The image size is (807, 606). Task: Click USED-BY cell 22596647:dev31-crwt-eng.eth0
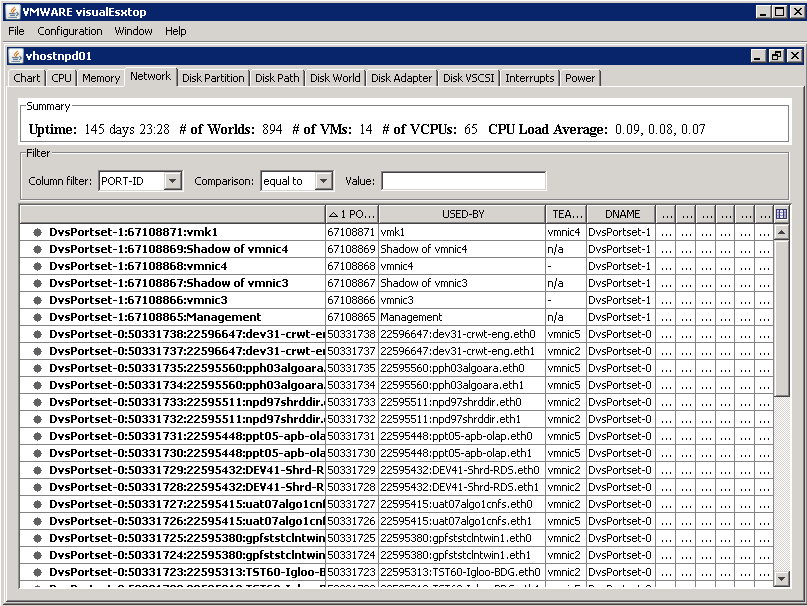462,334
